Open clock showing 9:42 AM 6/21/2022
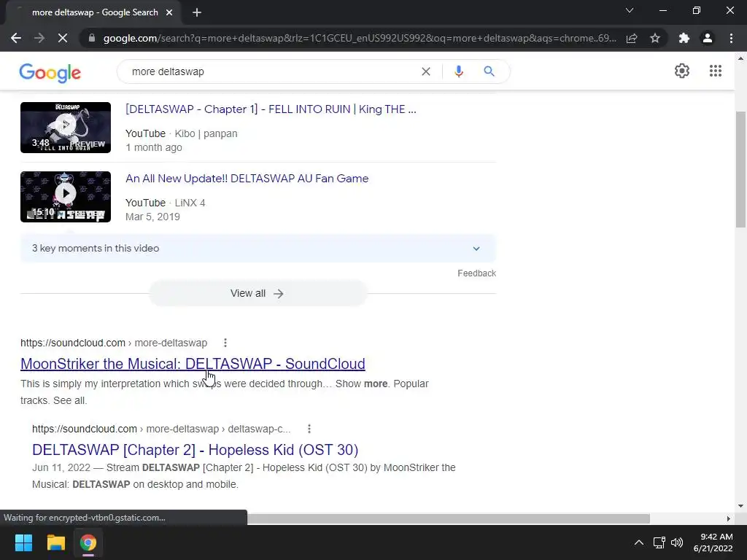The width and height of the screenshot is (747, 560). coord(713,542)
